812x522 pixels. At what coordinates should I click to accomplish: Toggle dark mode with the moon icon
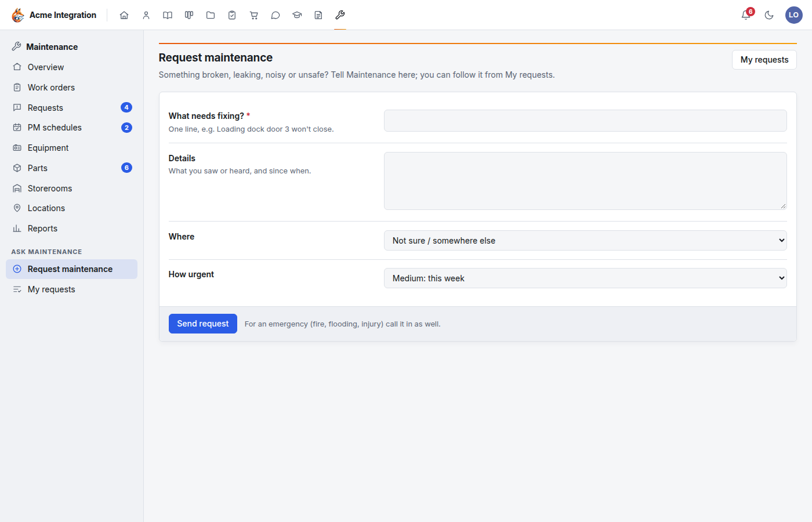pos(769,15)
